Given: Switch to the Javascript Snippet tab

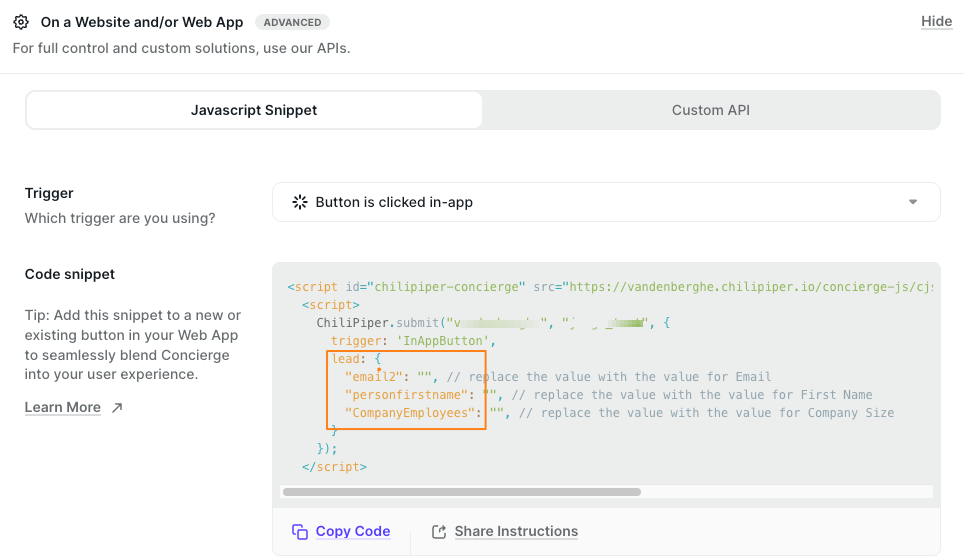Looking at the screenshot, I should pyautogui.click(x=254, y=110).
